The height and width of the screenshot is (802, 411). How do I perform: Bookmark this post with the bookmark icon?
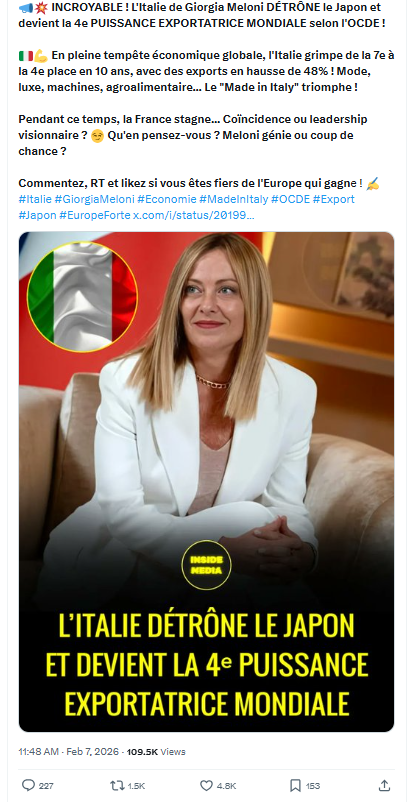click(295, 785)
